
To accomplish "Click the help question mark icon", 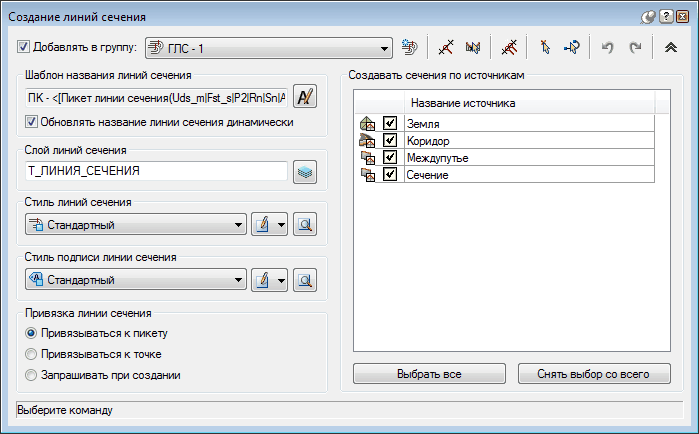I will tap(664, 17).
